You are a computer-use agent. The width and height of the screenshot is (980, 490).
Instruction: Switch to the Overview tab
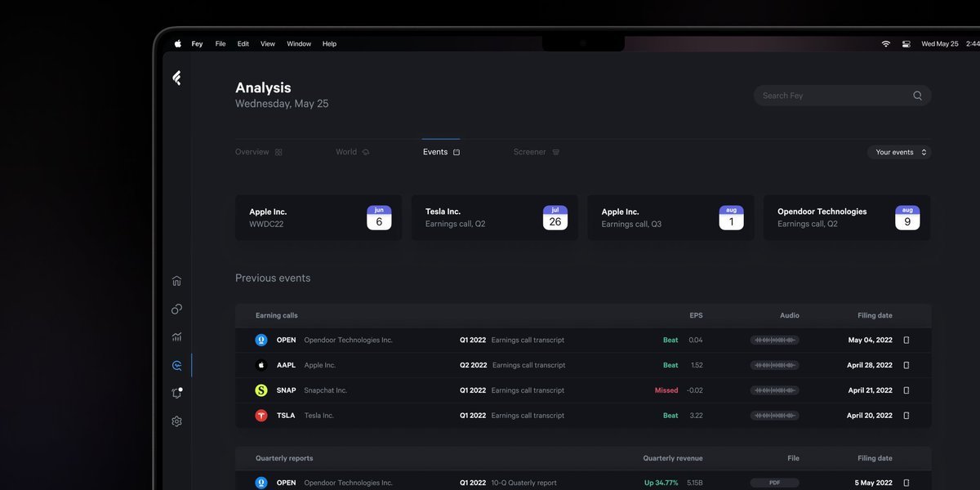coord(259,152)
